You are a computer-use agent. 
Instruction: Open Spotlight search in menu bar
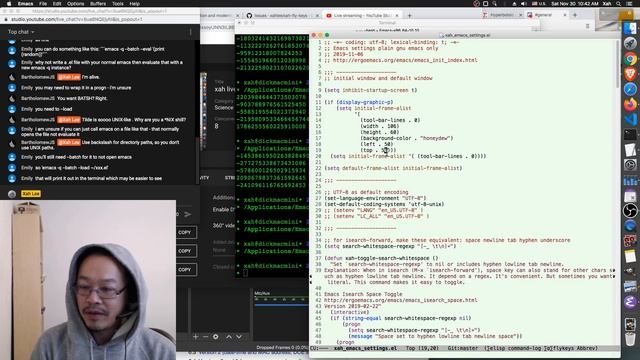(619, 4)
